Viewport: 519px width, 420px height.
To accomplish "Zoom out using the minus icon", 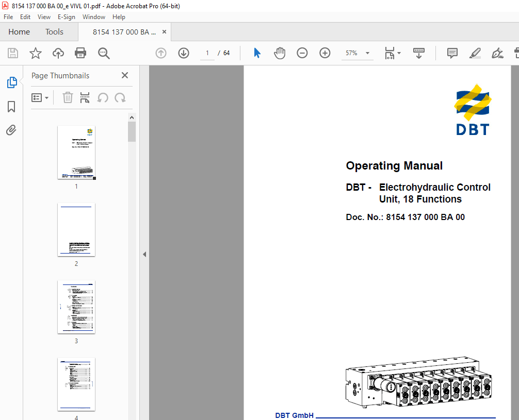I will (302, 53).
